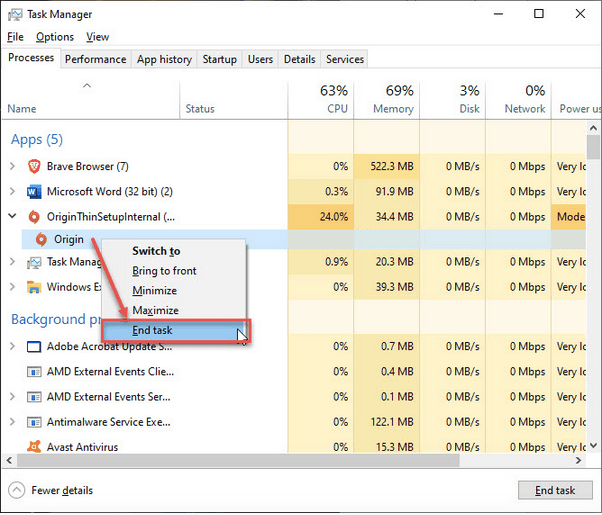602x515 pixels.
Task: Expand the Windows Explorer process group
Action: 12,287
